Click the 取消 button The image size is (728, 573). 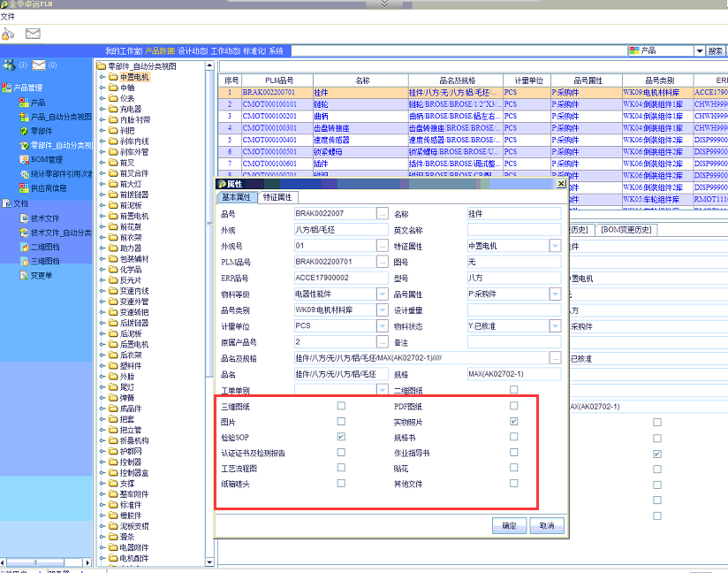tap(546, 525)
